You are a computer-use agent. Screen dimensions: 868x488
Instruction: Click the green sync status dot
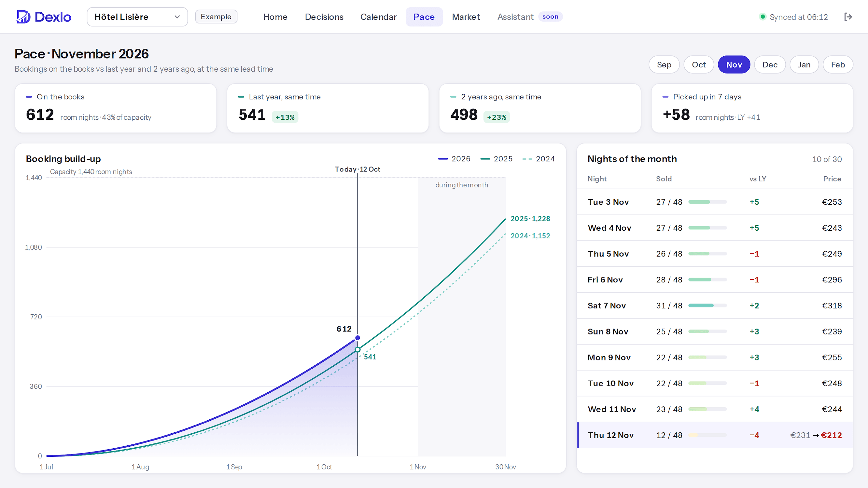763,17
